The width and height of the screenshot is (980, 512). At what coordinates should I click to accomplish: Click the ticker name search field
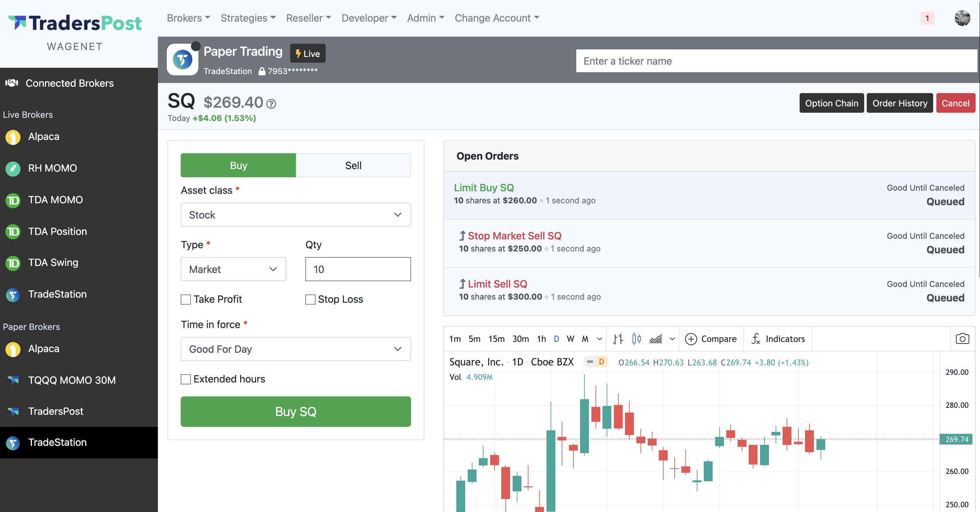coord(776,61)
